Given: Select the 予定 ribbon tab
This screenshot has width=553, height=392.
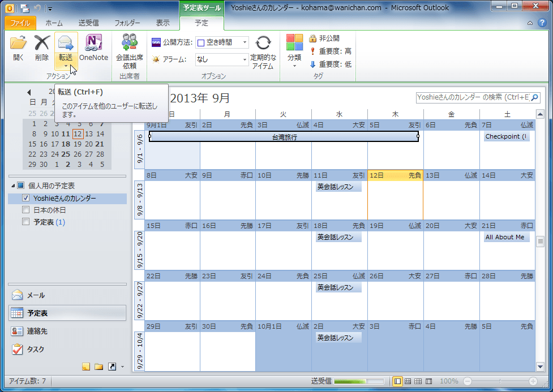Looking at the screenshot, I should [x=202, y=23].
